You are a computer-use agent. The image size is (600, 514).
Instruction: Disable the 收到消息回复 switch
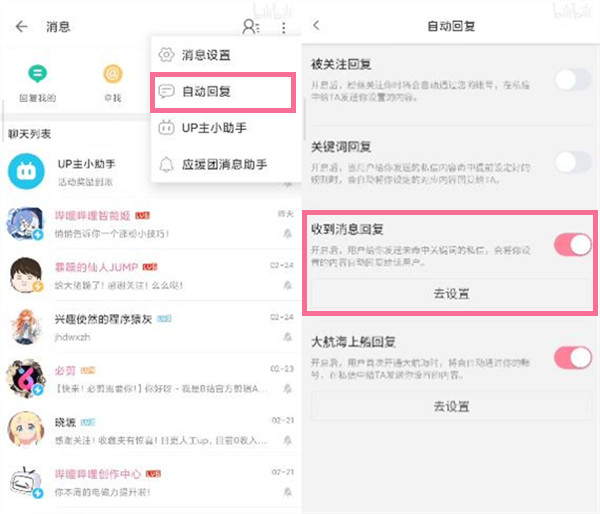(x=573, y=243)
